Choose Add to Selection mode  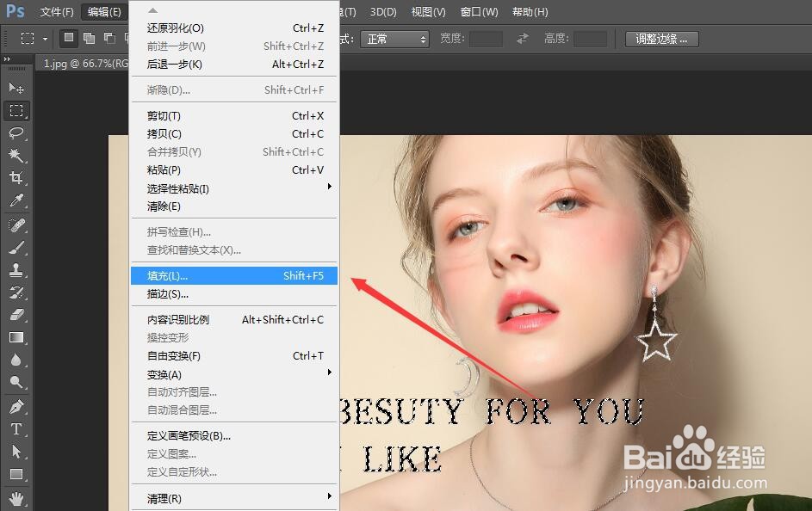tap(89, 38)
